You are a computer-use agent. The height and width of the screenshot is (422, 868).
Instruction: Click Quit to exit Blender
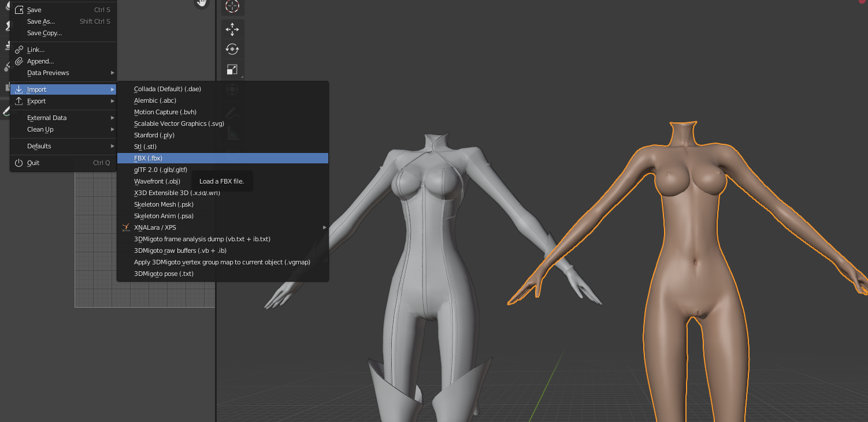tap(64, 163)
